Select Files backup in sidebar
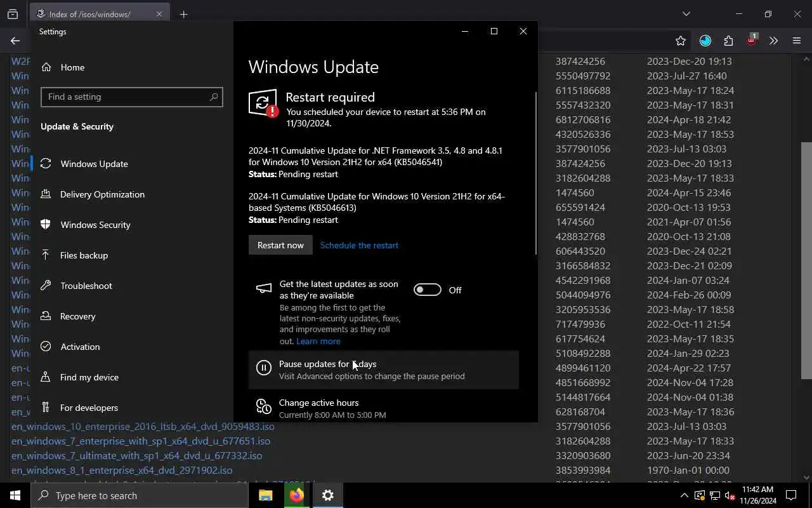This screenshot has width=812, height=508. coord(84,255)
